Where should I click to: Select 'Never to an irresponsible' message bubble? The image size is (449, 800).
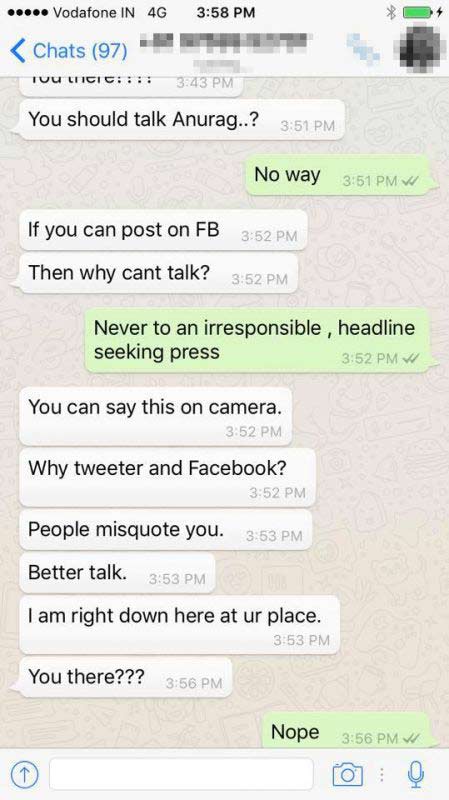(x=257, y=340)
